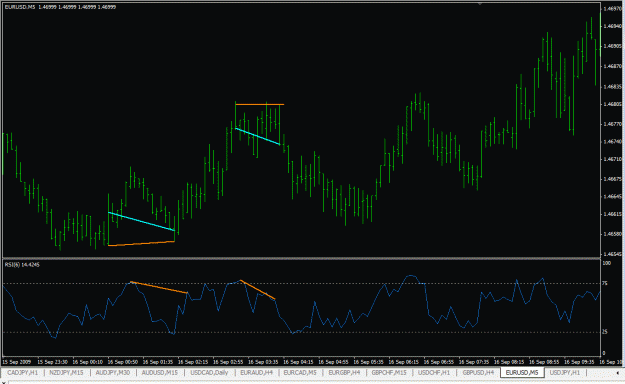The image size is (625, 384).
Task: Select the horizontal orange line at the 1.46805 top
Action: (259, 104)
